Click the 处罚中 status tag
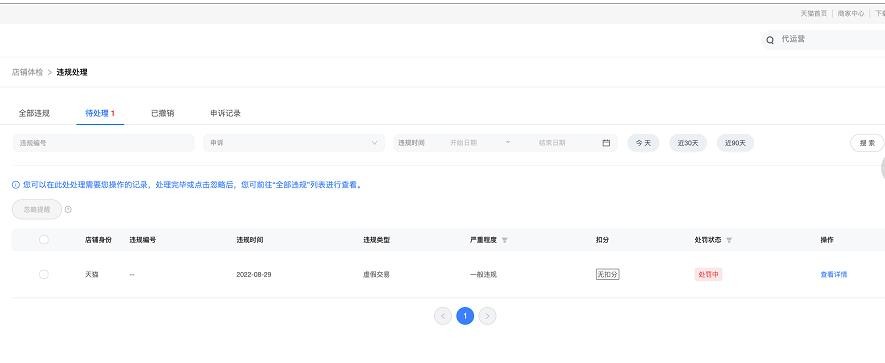This screenshot has width=885, height=363. [x=708, y=274]
